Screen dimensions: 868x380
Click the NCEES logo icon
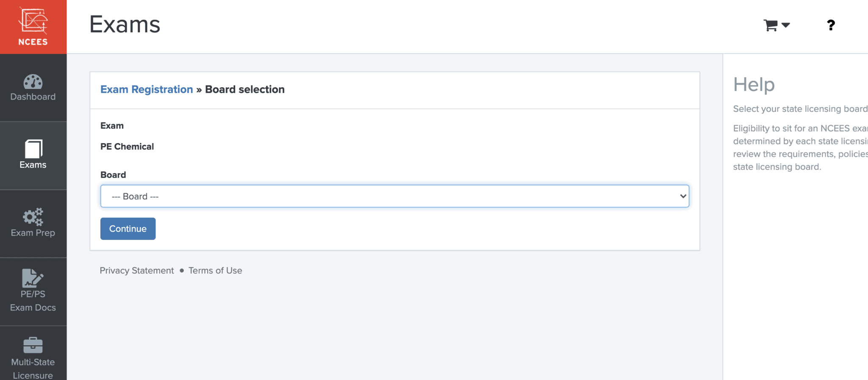pos(33,21)
